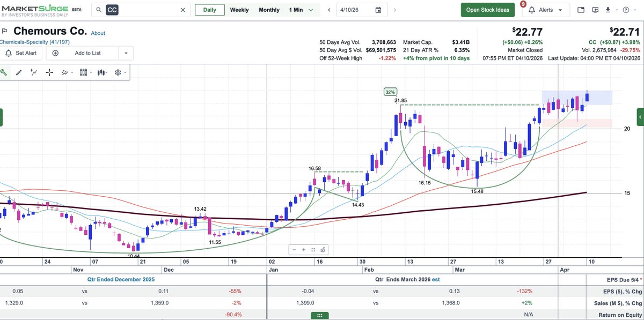Image resolution: width=644 pixels, height=320 pixels.
Task: Click the download icon
Action: 608,10
